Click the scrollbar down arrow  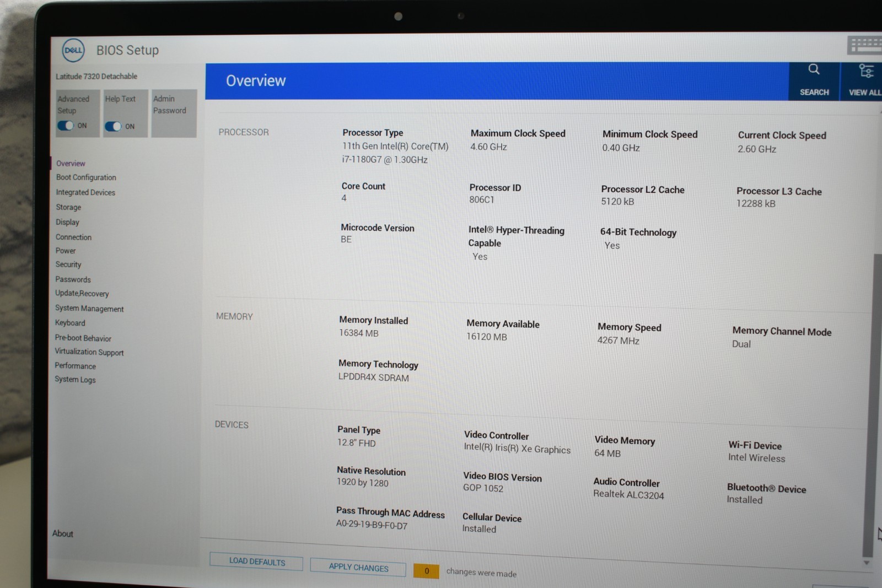point(867,563)
